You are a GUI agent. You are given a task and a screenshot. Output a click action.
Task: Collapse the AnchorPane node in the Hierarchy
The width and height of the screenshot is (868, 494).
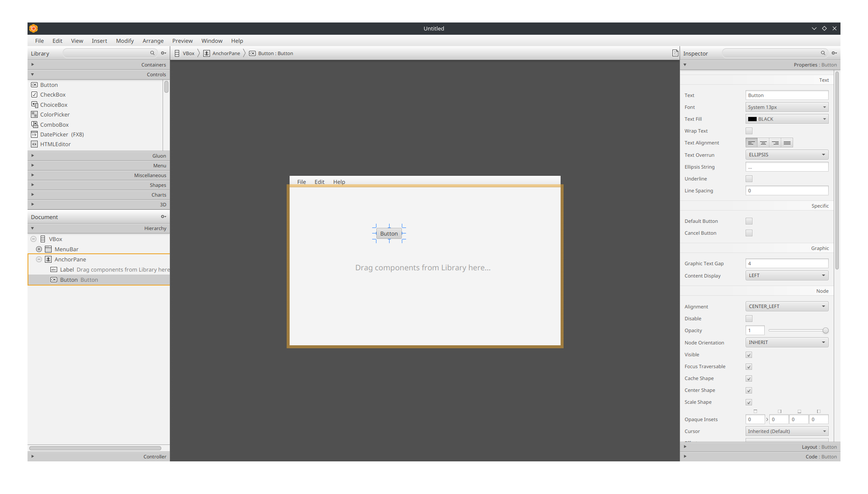[39, 259]
